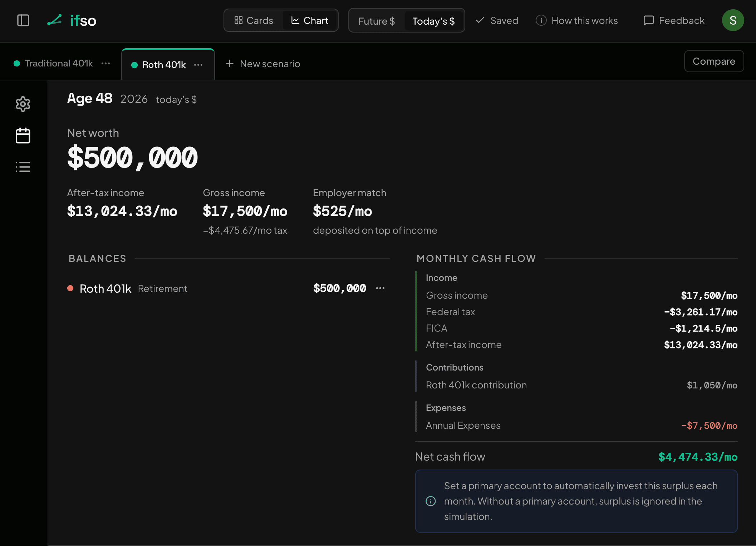Open the list view icon
Screen dimensions: 756x546
pos(23,167)
